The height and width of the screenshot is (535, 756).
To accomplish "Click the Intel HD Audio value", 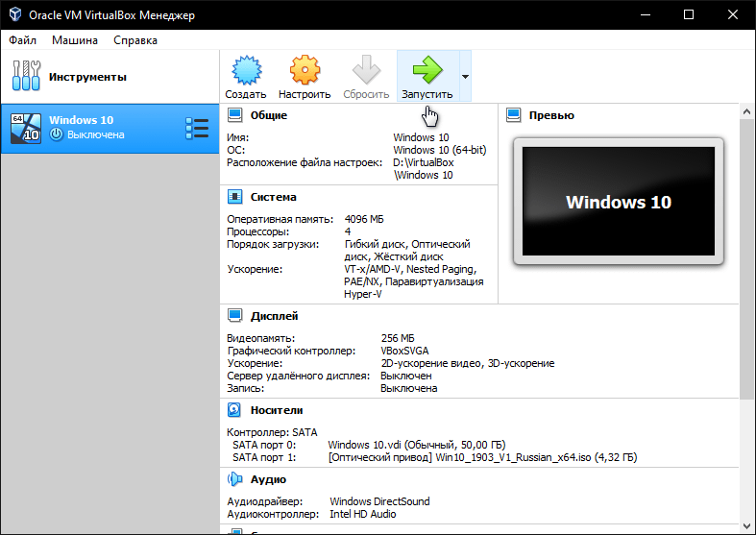I will click(362, 514).
